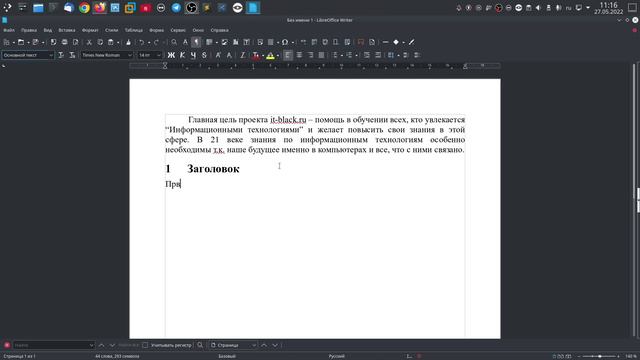Open Google Chrome from the taskbar
Image resolution: width=640 pixels, height=360 pixels.
[84, 7]
